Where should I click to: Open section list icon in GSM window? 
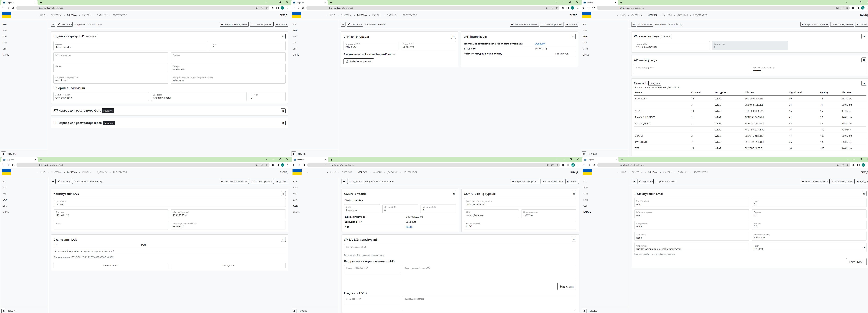click(344, 181)
